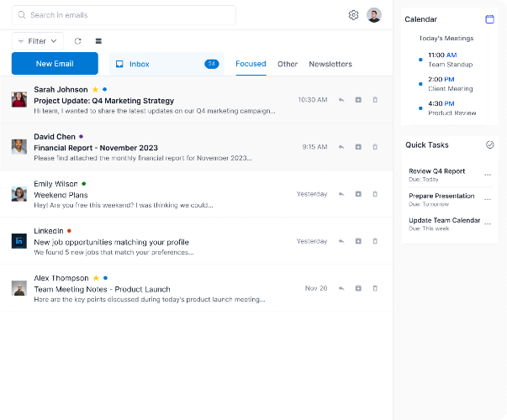This screenshot has width=507, height=420.
Task: Click the LinkedIn logo avatar
Action: pos(19,241)
